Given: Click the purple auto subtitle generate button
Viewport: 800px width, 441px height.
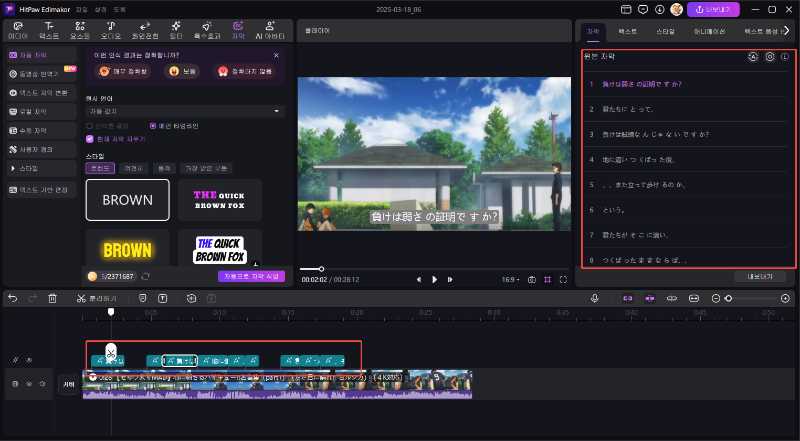Looking at the screenshot, I should pos(253,275).
